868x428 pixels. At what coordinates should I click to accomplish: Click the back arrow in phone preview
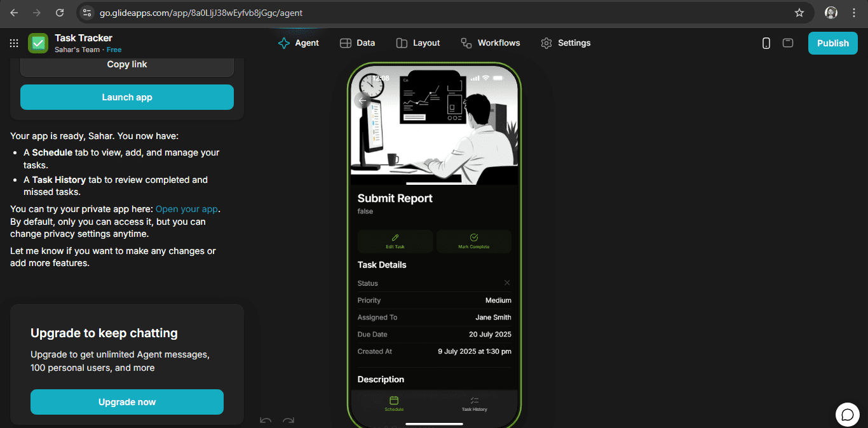(x=362, y=100)
